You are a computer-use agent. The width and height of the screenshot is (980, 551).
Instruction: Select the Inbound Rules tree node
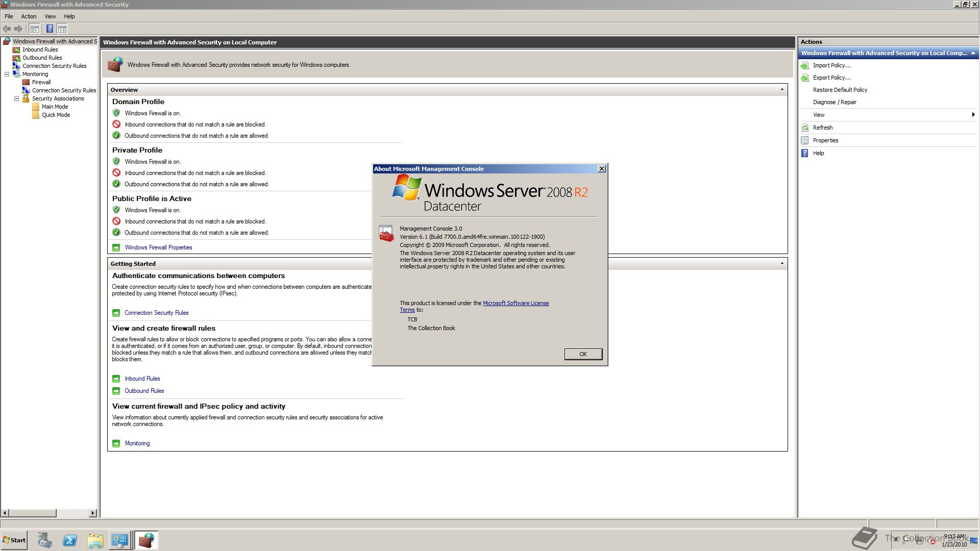point(40,49)
